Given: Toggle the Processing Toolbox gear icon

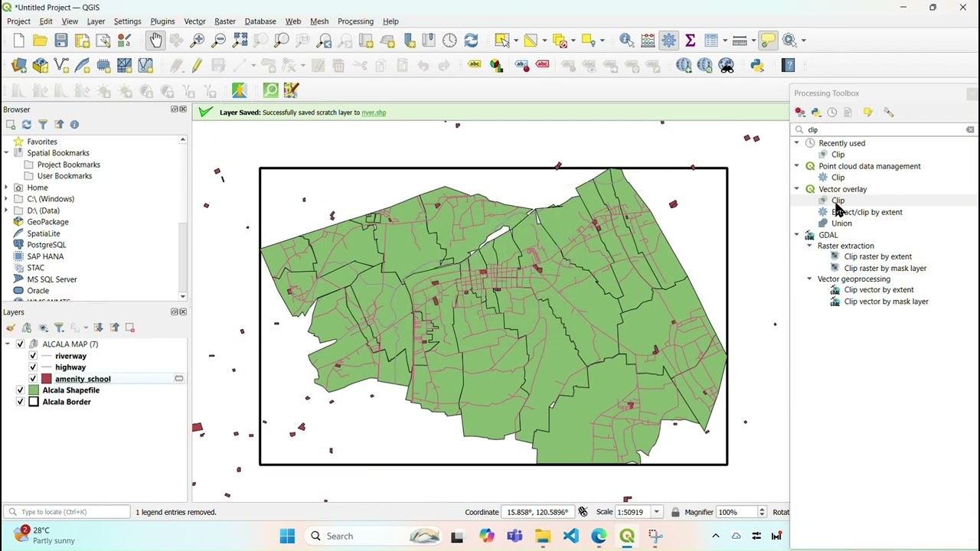Looking at the screenshot, I should pyautogui.click(x=668, y=41).
